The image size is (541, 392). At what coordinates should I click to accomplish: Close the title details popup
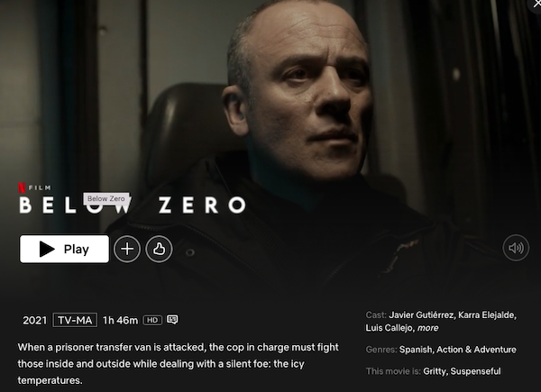click(536, 5)
